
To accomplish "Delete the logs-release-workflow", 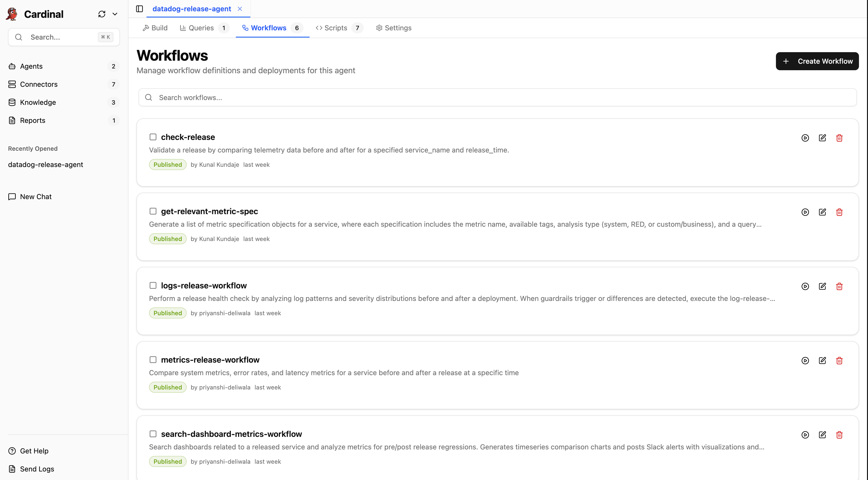I will click(x=839, y=286).
